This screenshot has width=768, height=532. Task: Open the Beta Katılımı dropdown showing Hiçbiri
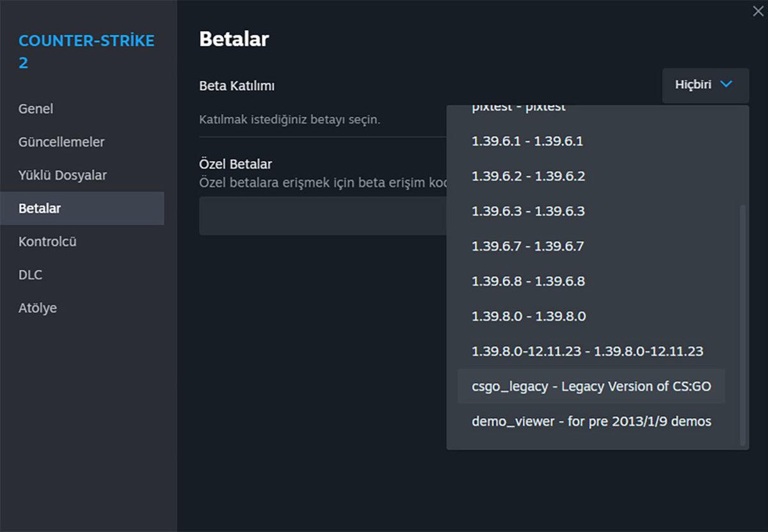704,84
